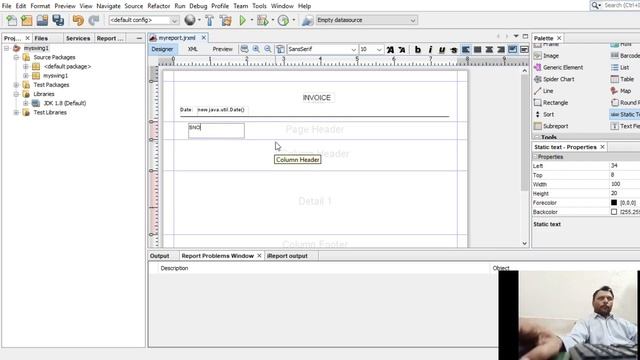The height and width of the screenshot is (360, 640).
Task: Switch to the Files tab
Action: (x=41, y=38)
